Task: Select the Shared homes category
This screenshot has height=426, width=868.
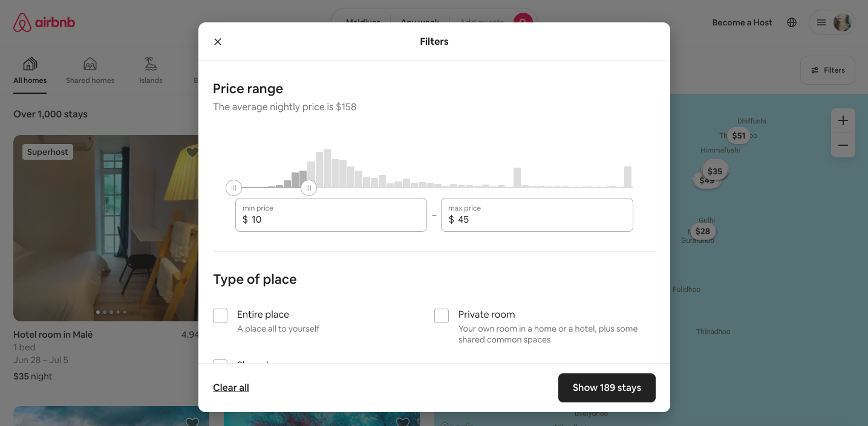Action: tap(90, 71)
